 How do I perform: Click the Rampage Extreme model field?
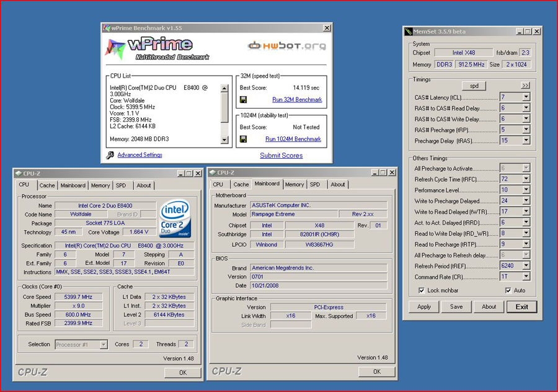294,215
